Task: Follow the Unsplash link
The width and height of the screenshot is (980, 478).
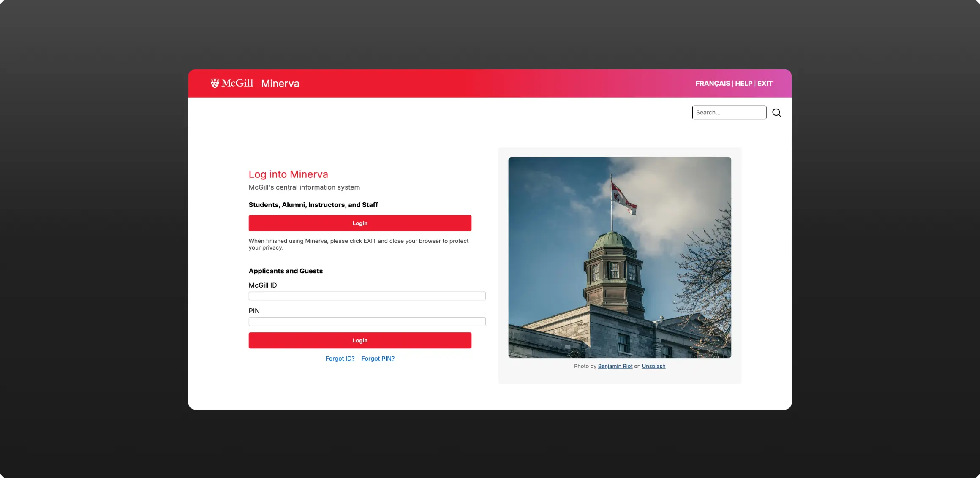Action: [653, 366]
